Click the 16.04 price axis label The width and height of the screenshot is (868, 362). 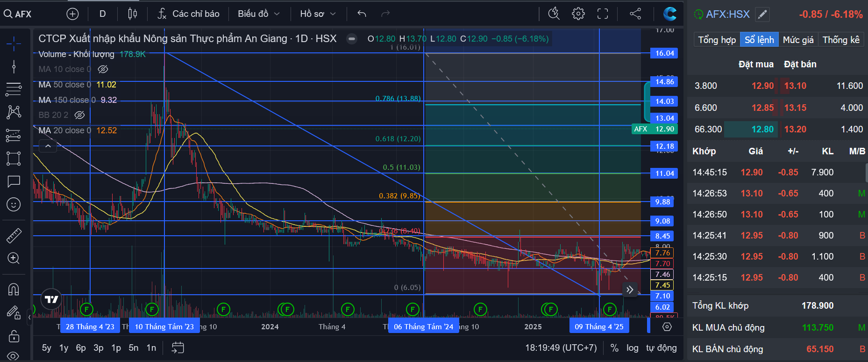(x=664, y=53)
